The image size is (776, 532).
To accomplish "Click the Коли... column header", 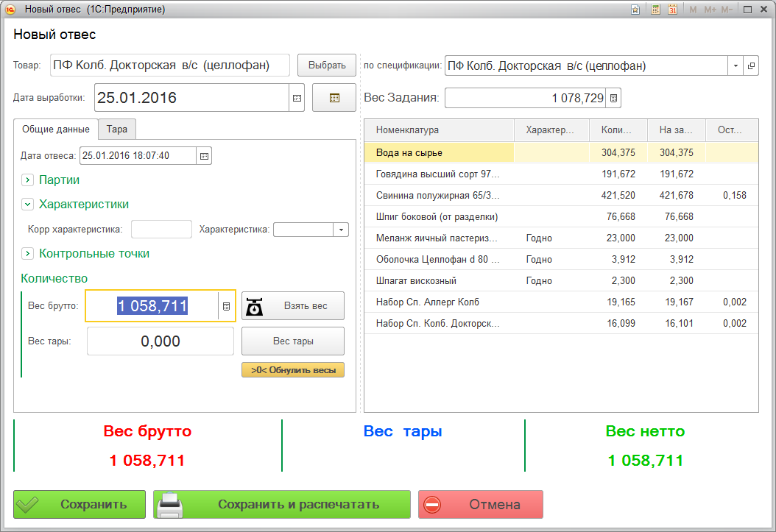I will point(618,130).
